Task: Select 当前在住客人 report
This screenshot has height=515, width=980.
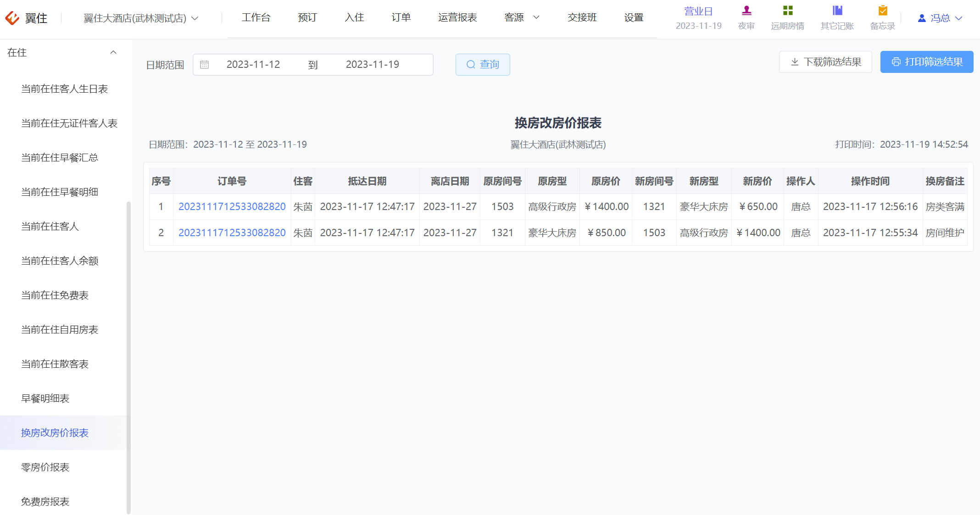Action: click(x=50, y=227)
